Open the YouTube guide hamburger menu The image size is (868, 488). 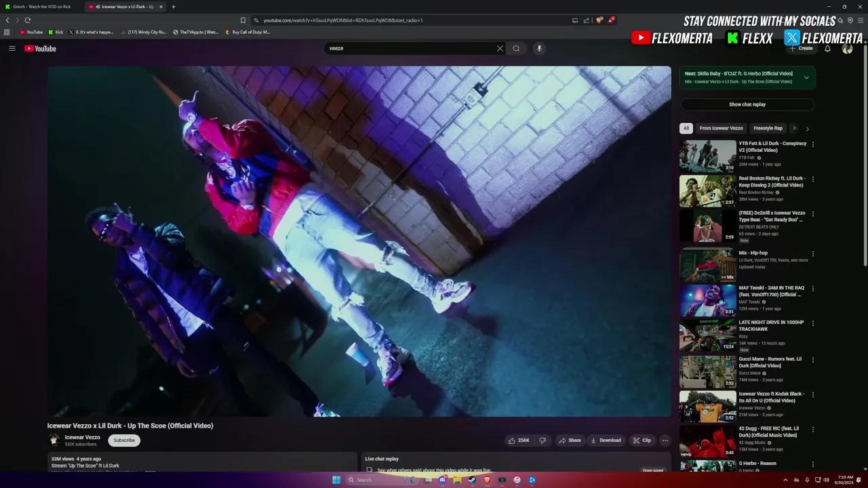12,48
